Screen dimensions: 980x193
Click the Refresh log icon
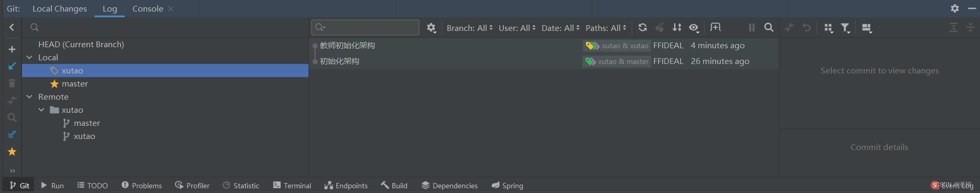pos(642,28)
